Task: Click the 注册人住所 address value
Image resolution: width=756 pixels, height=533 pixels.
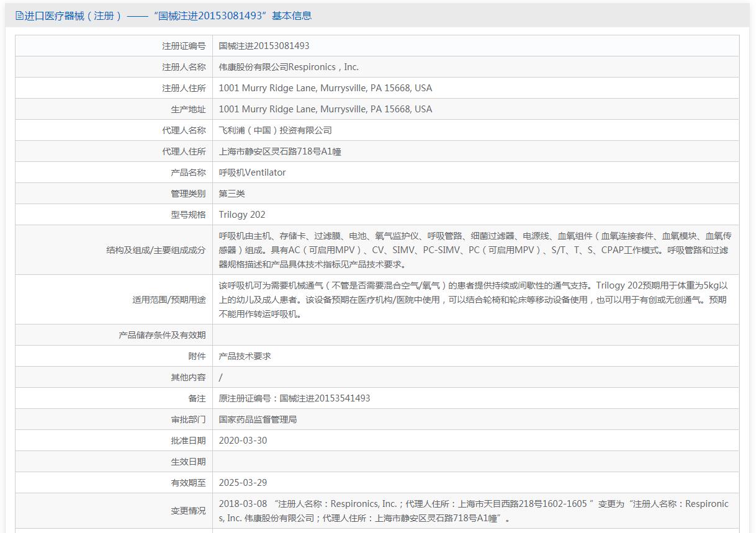Action: [x=325, y=88]
